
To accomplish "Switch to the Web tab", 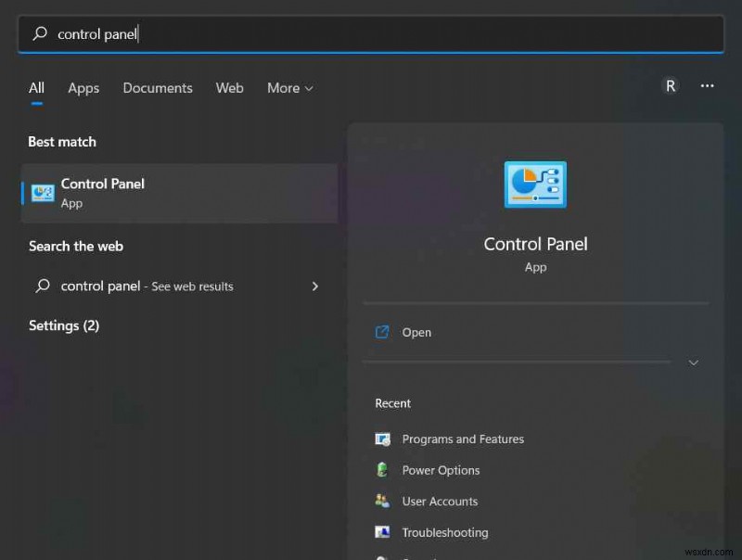I will click(x=229, y=88).
